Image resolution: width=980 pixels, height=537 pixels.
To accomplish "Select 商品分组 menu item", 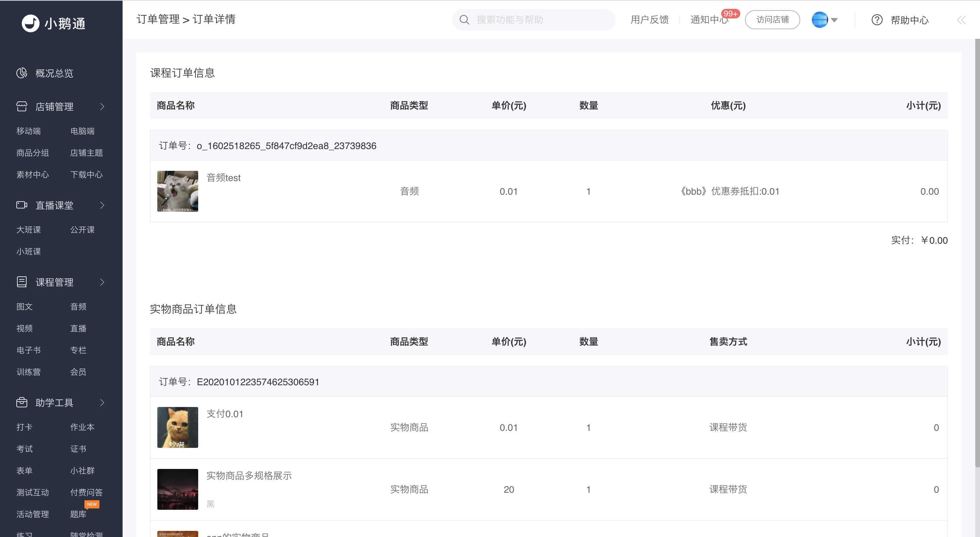I will click(x=33, y=152).
